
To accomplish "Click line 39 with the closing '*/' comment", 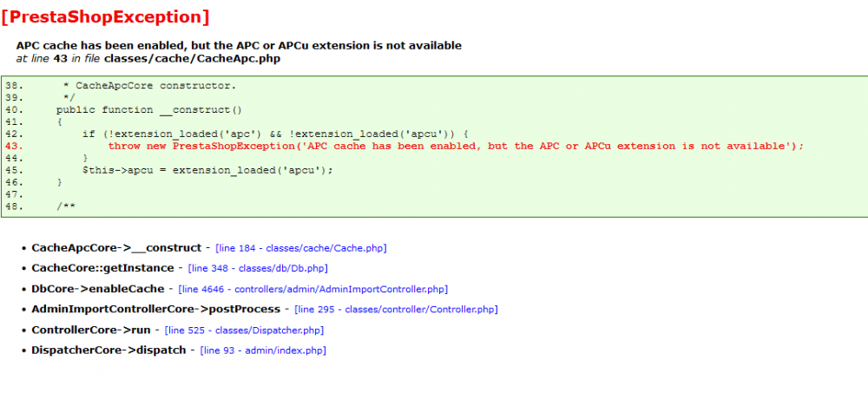I will 41,97.
